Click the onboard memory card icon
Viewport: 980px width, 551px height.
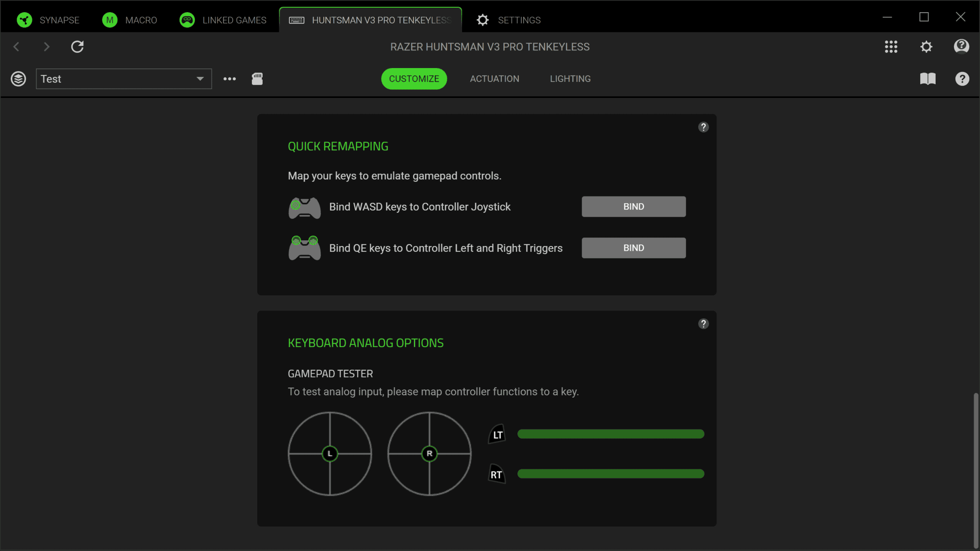(257, 79)
